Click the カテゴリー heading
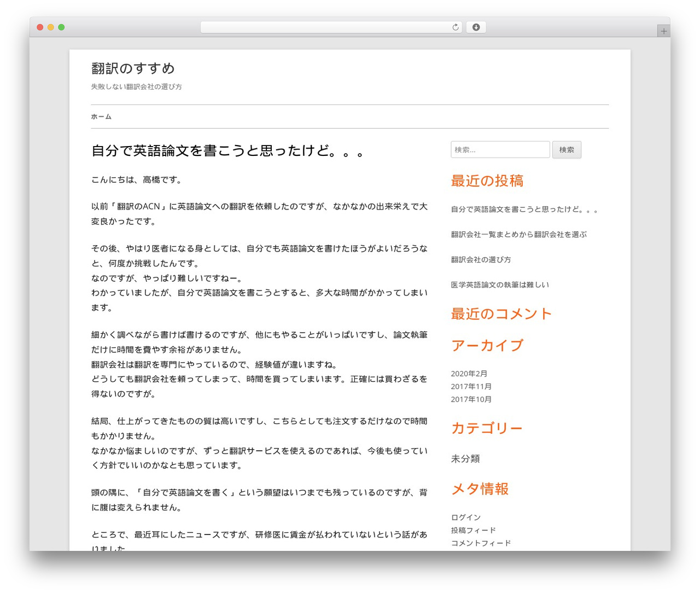Screen dimensions: 700x593 [486, 428]
